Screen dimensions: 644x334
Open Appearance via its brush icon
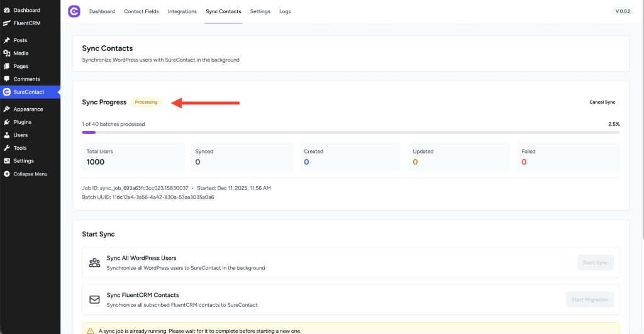click(7, 109)
